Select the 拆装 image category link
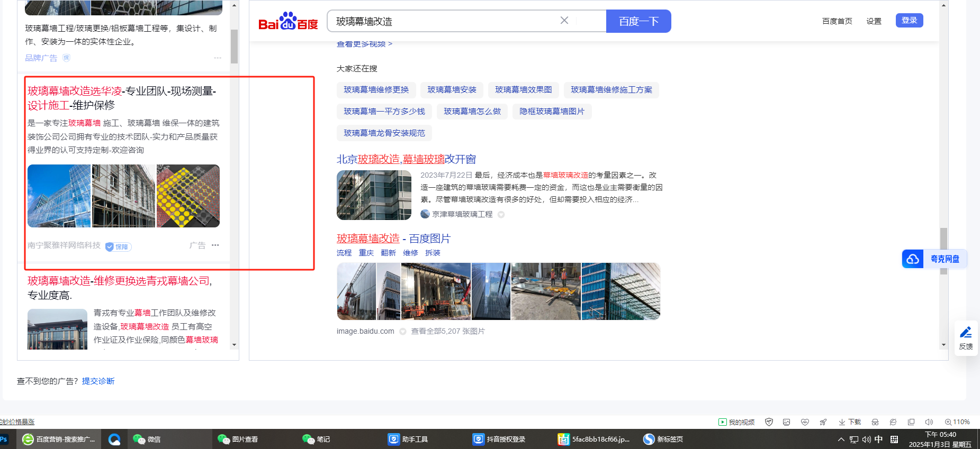The width and height of the screenshot is (980, 449). [x=433, y=253]
